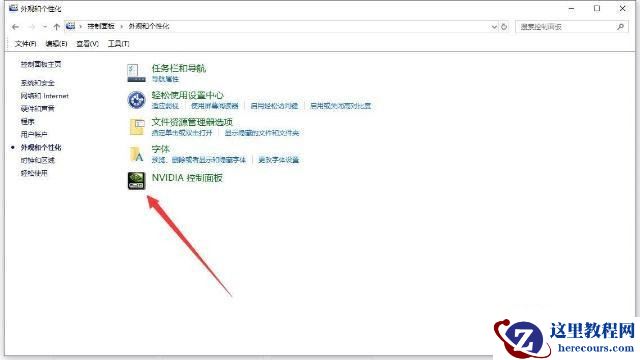The image size is (640, 360).
Task: Expand chevron after 控制面板 breadcrumb
Action: (x=122, y=27)
